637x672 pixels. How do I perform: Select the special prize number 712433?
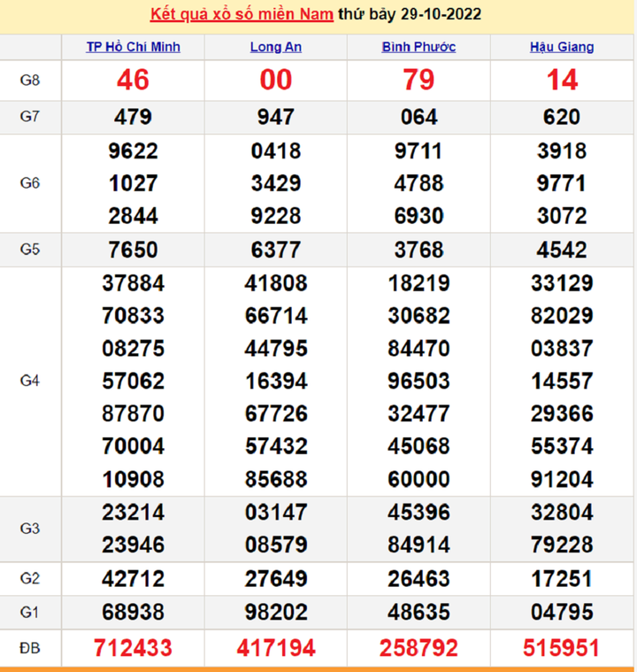(133, 648)
